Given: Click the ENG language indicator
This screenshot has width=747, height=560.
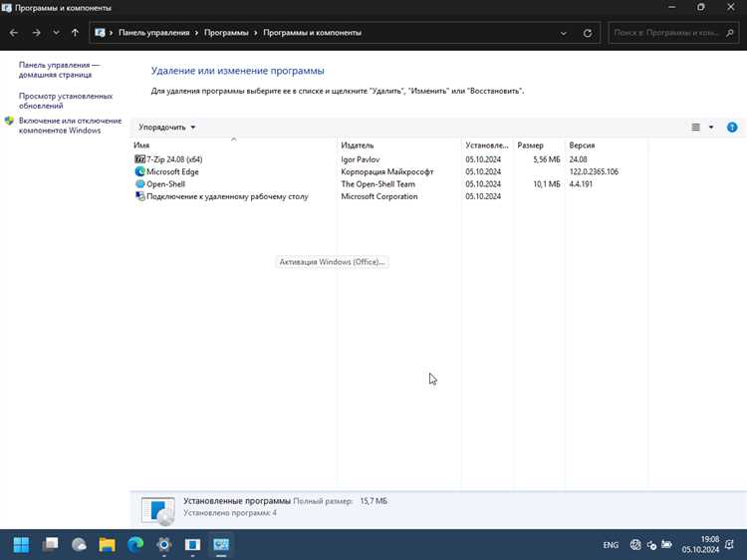Looking at the screenshot, I should click(x=611, y=545).
